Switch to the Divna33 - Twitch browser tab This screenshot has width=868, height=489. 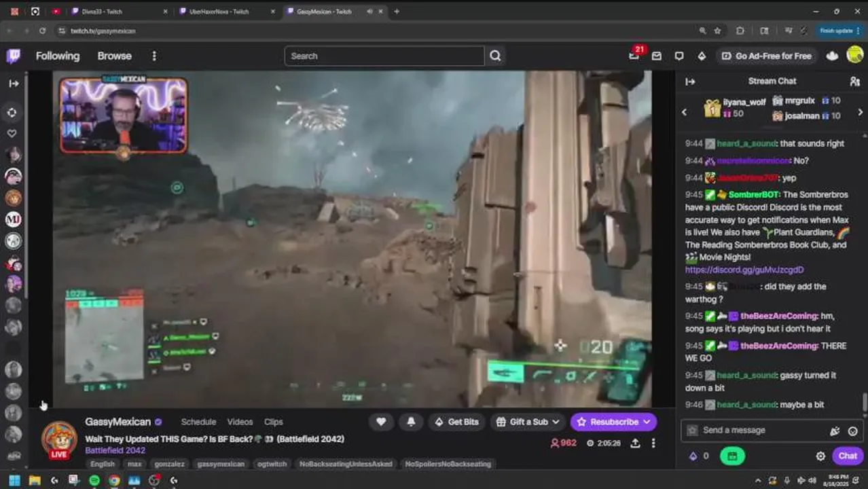(x=118, y=12)
